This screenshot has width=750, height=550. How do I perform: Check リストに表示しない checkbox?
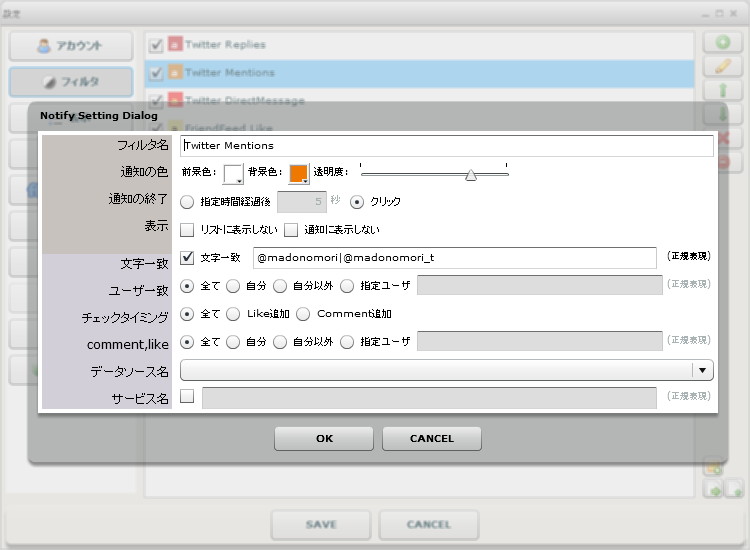(x=187, y=230)
